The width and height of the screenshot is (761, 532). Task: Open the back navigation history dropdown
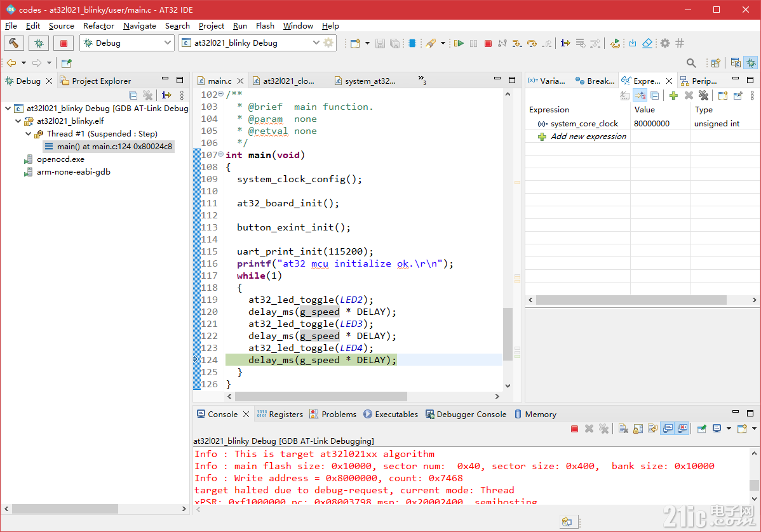(x=24, y=63)
